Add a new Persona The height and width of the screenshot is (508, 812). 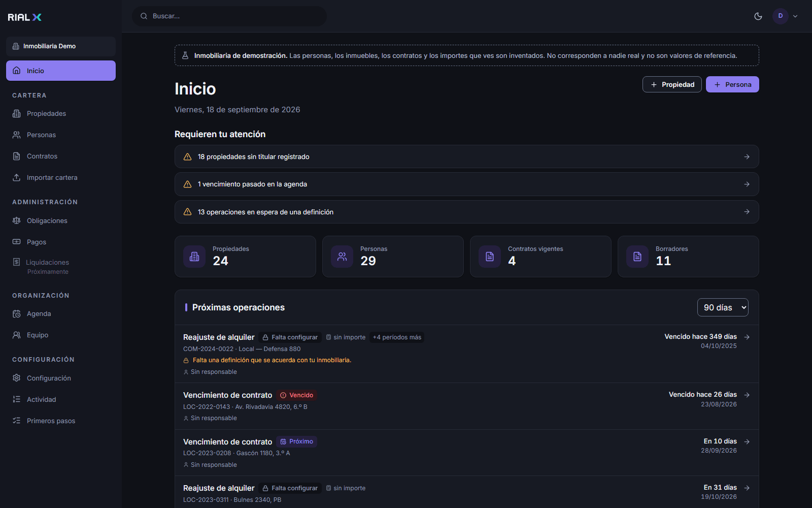pos(732,84)
